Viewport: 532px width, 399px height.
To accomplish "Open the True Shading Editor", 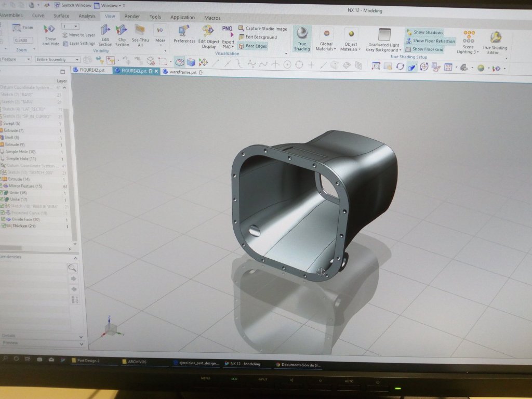I will (x=495, y=43).
